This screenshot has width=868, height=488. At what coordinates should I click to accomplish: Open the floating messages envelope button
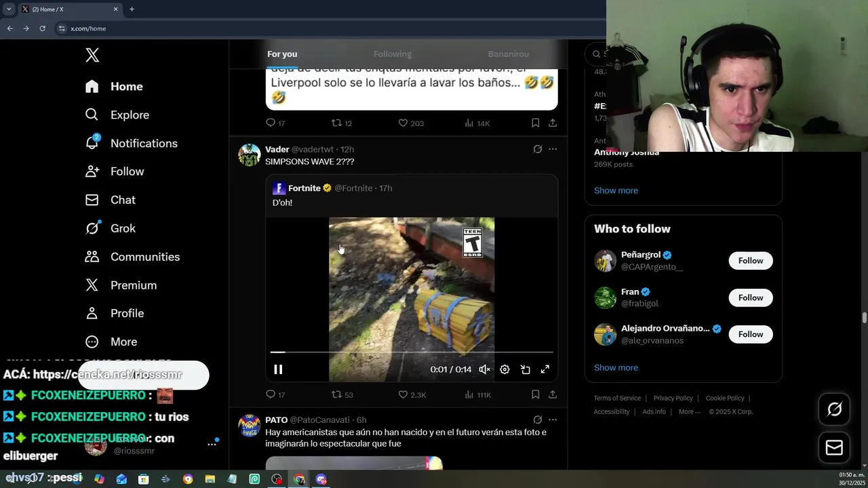click(834, 448)
